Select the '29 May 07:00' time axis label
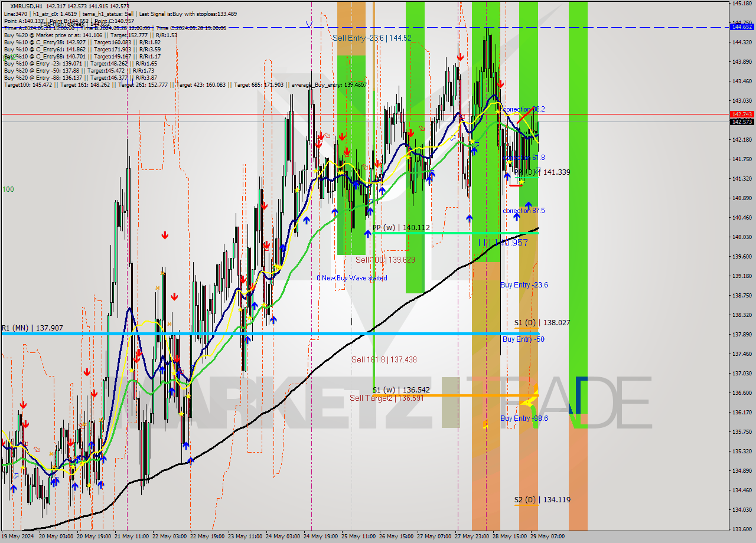Screen dimensions: 756x543 click(549, 537)
